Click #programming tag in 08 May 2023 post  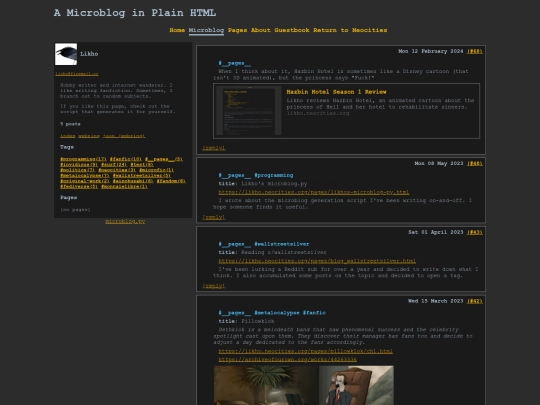tap(274, 176)
